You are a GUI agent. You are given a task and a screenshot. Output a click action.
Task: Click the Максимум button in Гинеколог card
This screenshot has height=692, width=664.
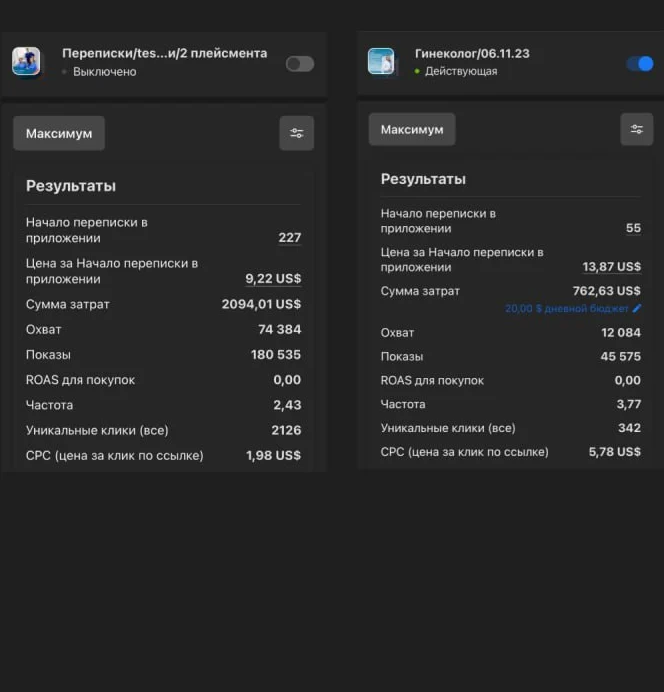[x=412, y=129]
